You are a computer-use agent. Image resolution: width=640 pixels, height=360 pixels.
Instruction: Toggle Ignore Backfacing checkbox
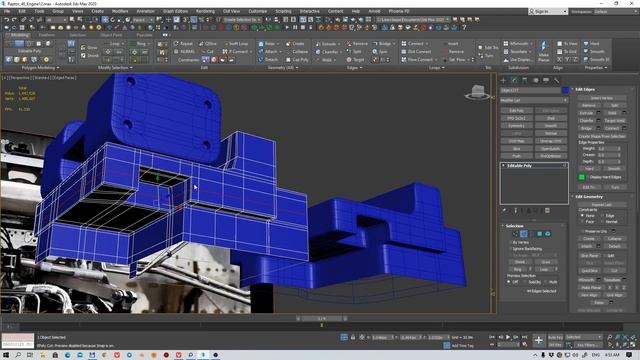(x=511, y=249)
